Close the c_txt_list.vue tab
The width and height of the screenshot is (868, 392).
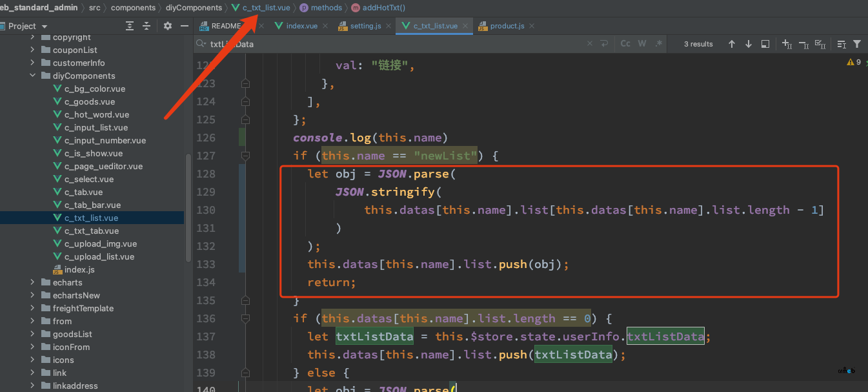pyautogui.click(x=465, y=26)
